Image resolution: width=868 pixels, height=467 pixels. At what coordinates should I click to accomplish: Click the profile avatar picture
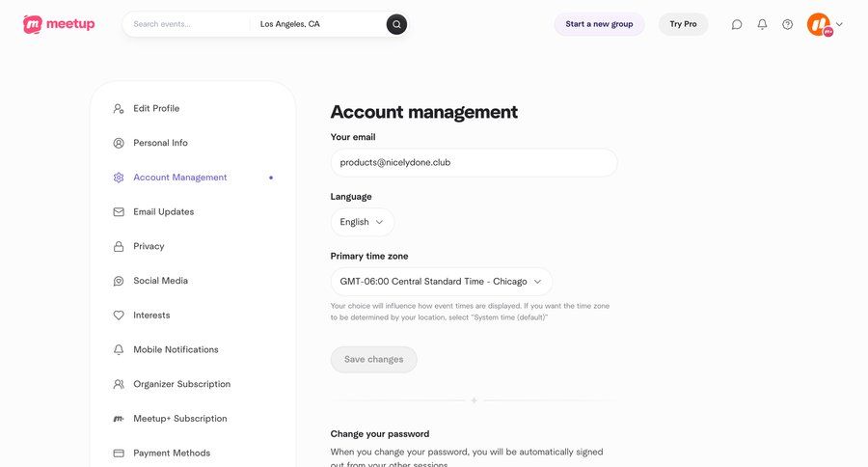(819, 24)
